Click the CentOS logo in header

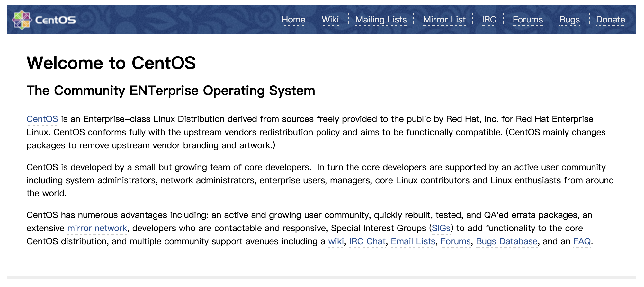(44, 20)
